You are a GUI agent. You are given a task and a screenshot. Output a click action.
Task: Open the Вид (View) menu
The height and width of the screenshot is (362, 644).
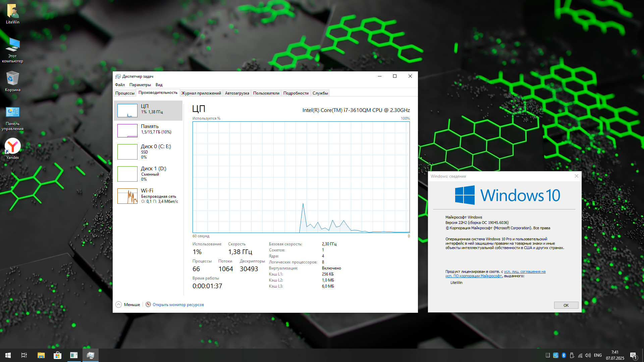159,85
